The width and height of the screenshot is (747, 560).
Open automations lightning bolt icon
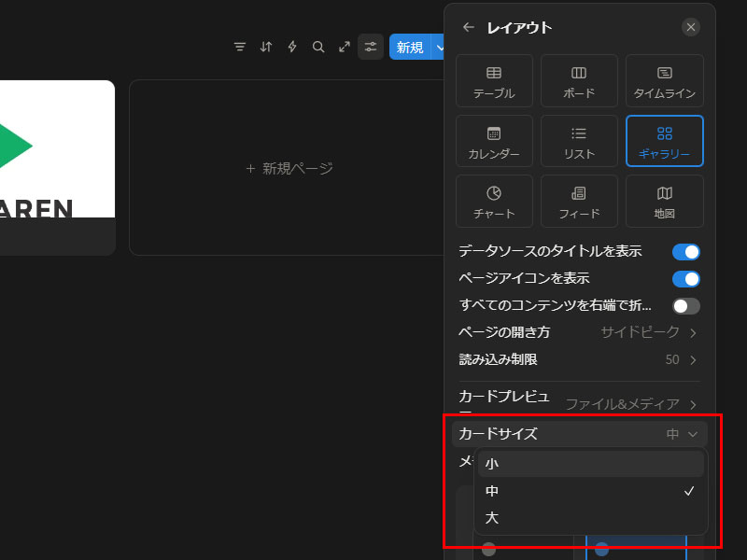[292, 47]
